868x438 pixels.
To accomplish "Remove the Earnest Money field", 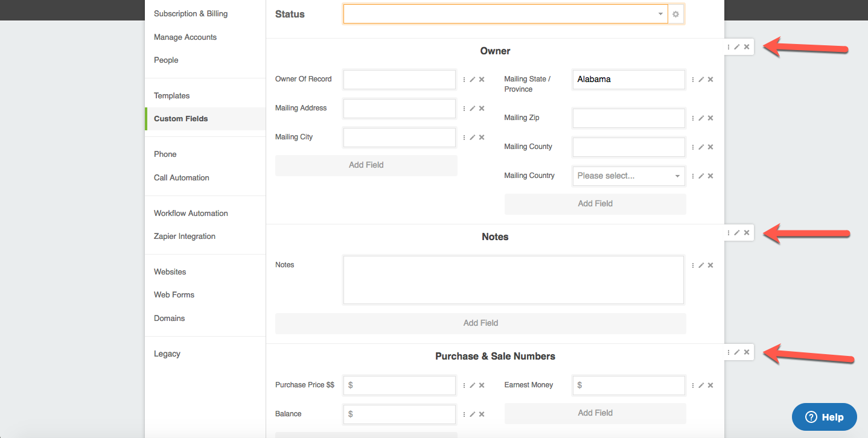I will [710, 386].
